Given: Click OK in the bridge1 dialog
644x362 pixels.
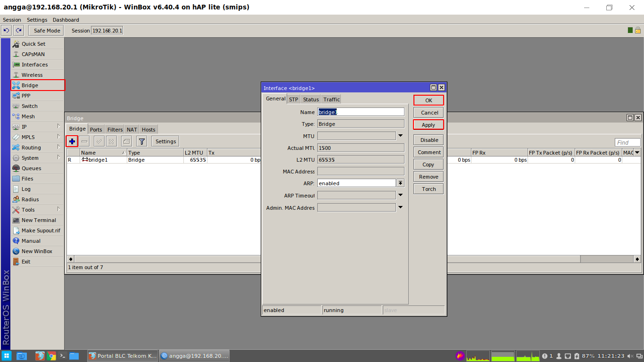Looking at the screenshot, I should coord(429,100).
